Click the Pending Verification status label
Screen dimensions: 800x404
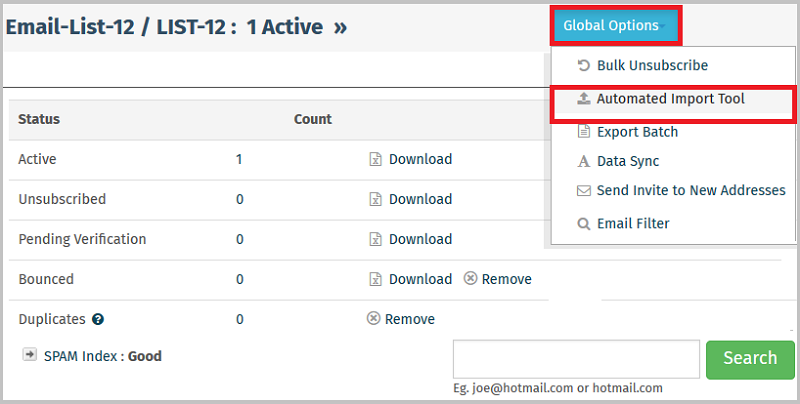tap(82, 239)
